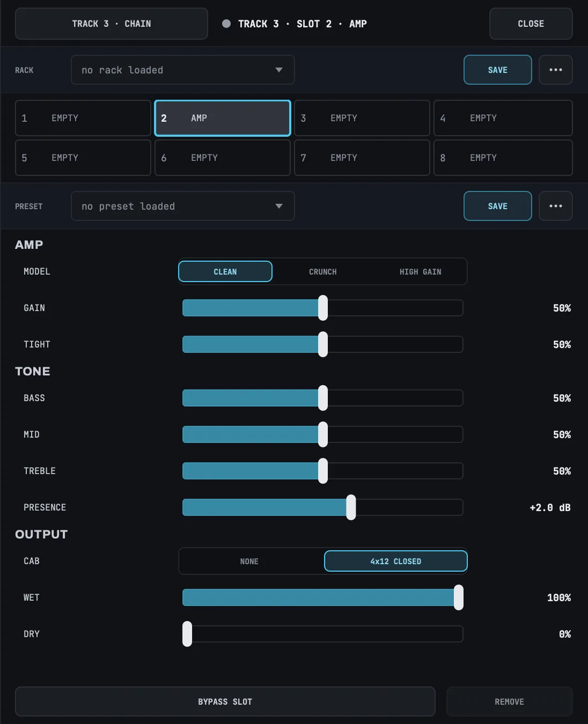Select the Clean amp model
The height and width of the screenshot is (724, 588).
[225, 271]
